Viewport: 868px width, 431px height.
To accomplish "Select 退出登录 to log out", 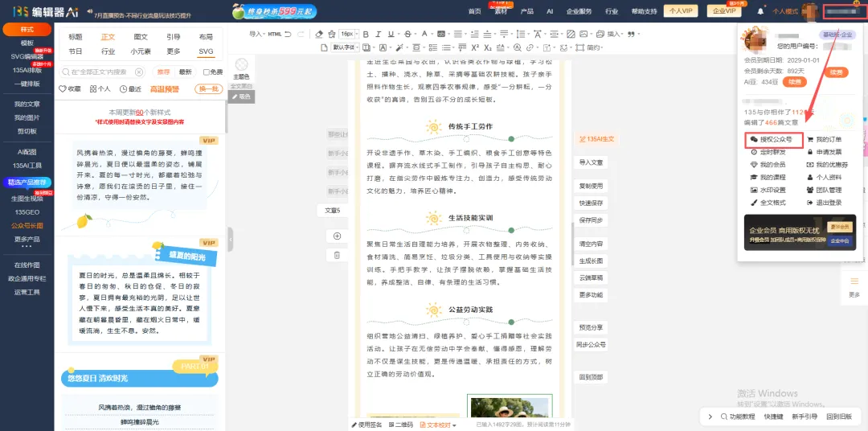I will 825,203.
